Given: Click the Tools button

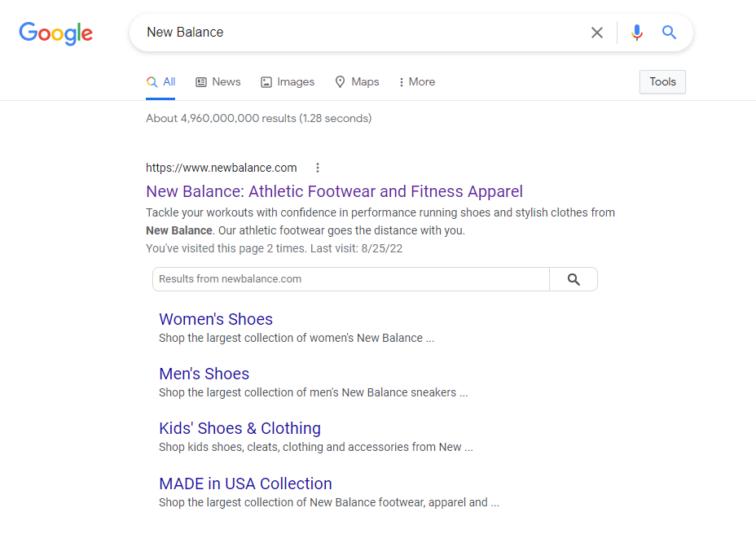Looking at the screenshot, I should [x=662, y=82].
